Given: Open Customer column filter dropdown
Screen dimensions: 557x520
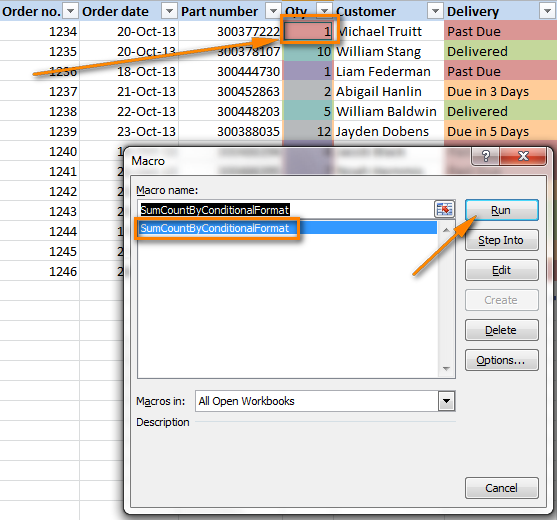Looking at the screenshot, I should [x=435, y=11].
